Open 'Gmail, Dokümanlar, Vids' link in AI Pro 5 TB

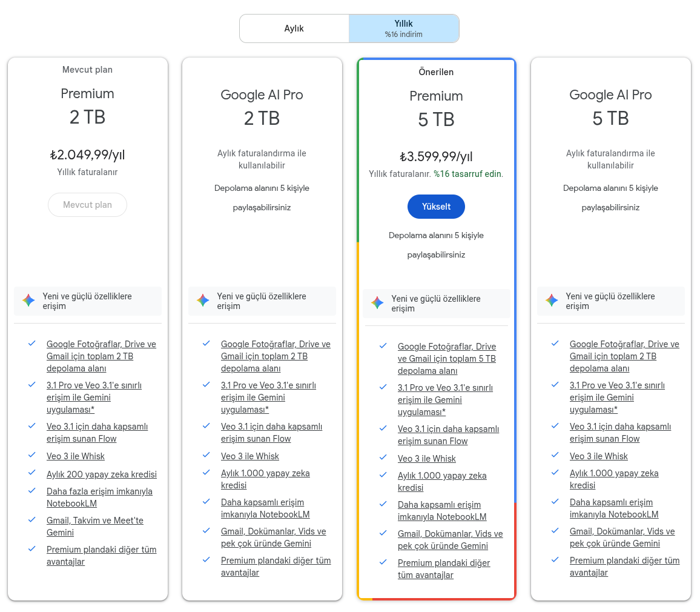[x=622, y=537]
